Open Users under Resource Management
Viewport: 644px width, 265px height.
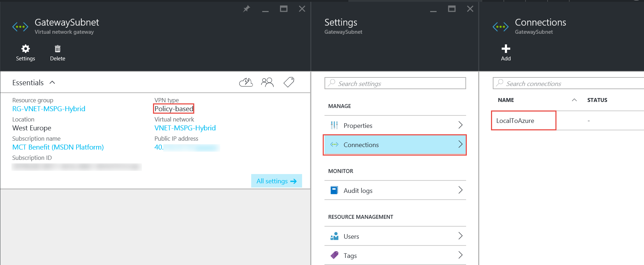(395, 236)
